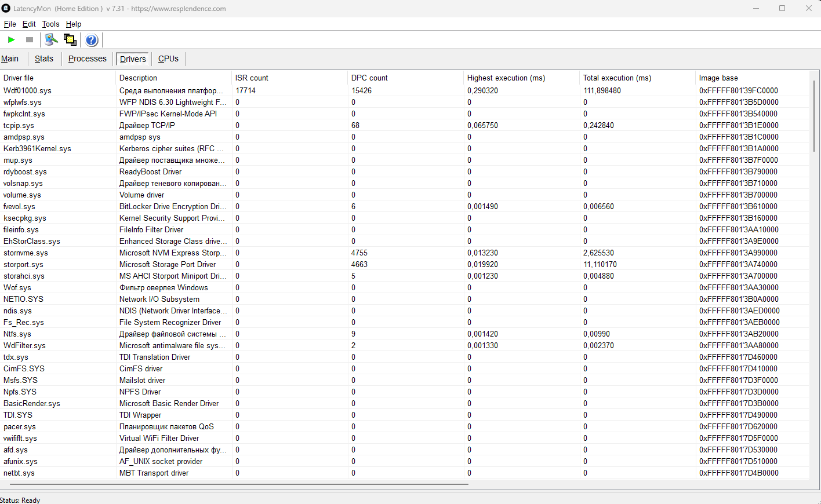Select the EhStorClass.sys driver row
This screenshot has height=504, width=821.
405,241
